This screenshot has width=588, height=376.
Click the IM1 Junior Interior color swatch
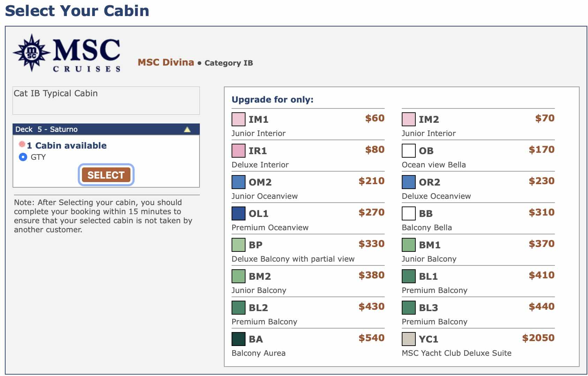coord(238,119)
